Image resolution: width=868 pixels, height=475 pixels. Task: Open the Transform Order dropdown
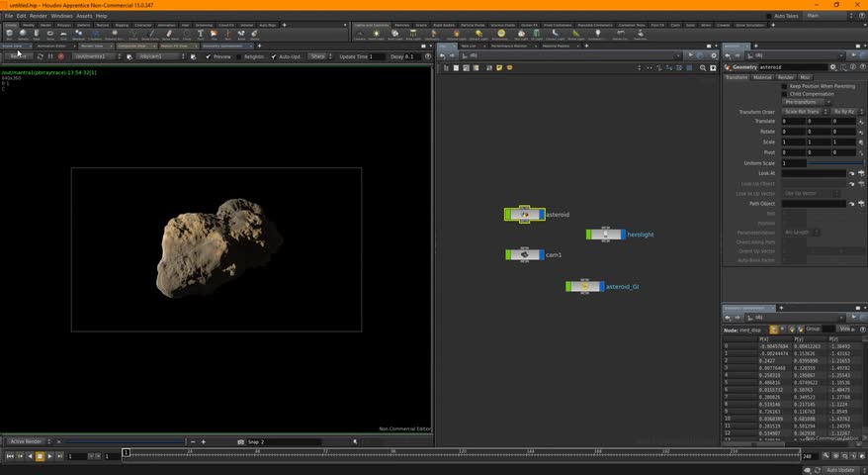(x=805, y=112)
